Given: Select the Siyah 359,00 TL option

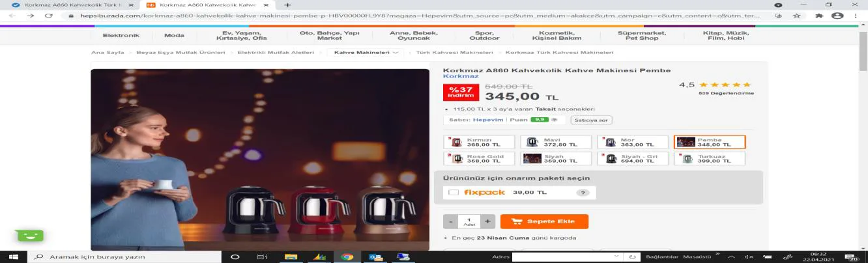Looking at the screenshot, I should pyautogui.click(x=556, y=158).
